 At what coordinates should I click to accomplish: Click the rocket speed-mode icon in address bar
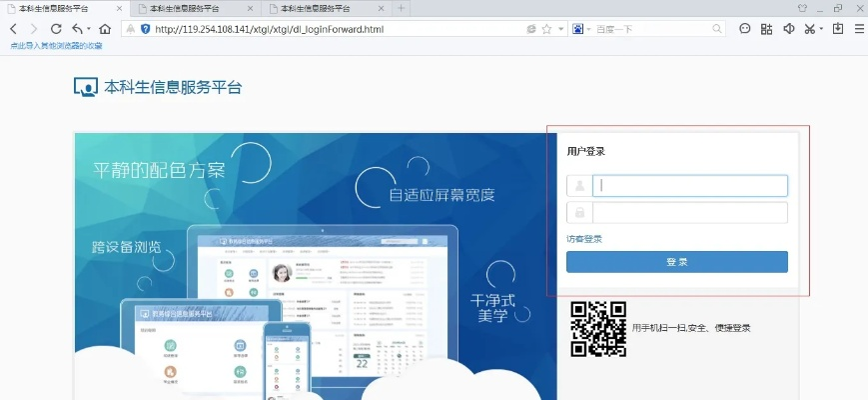[x=131, y=29]
